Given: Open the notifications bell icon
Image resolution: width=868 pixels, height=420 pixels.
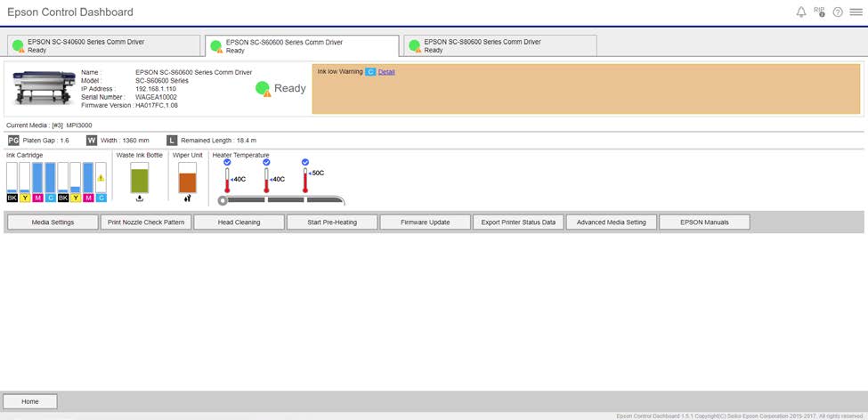Looking at the screenshot, I should point(801,12).
